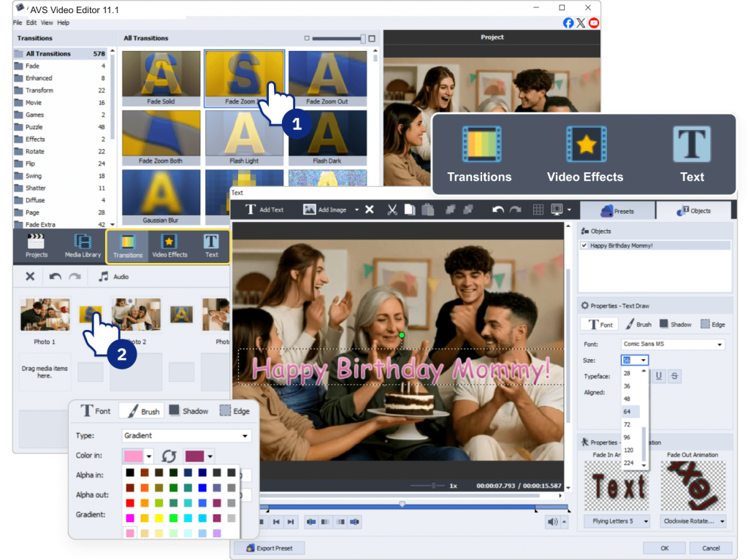
Task: Click the Cancel button
Action: coord(710,548)
